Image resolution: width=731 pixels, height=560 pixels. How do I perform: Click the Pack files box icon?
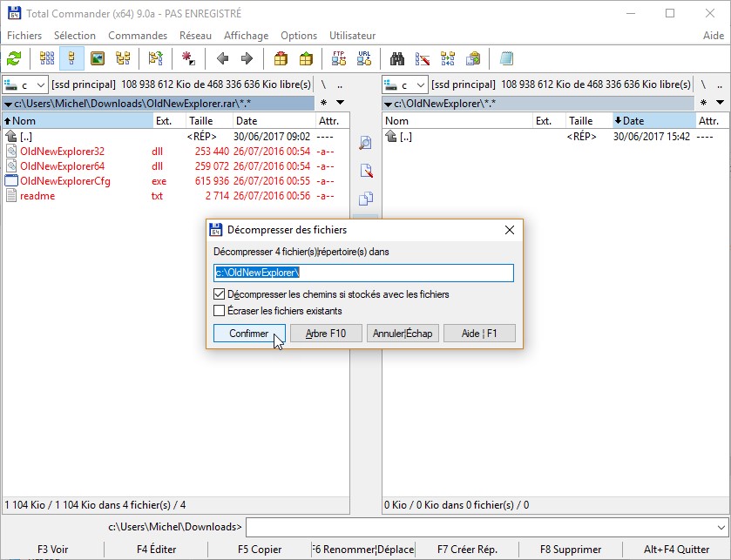281,58
